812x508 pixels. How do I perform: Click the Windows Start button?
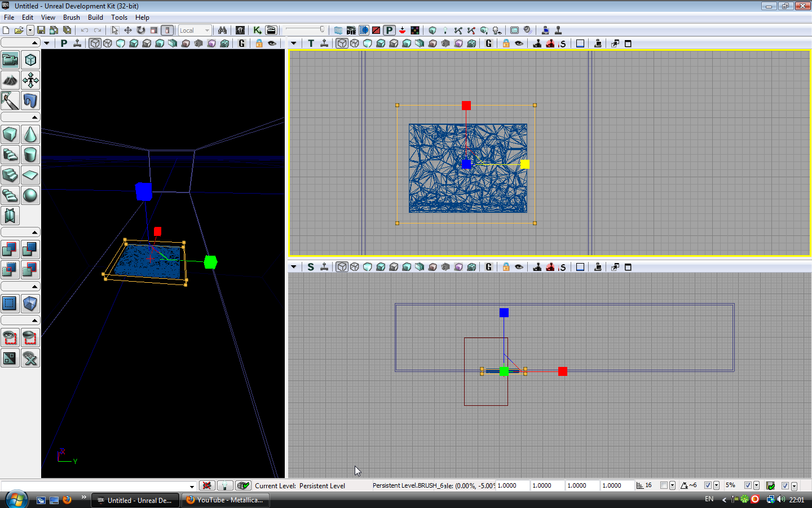pyautogui.click(x=16, y=500)
